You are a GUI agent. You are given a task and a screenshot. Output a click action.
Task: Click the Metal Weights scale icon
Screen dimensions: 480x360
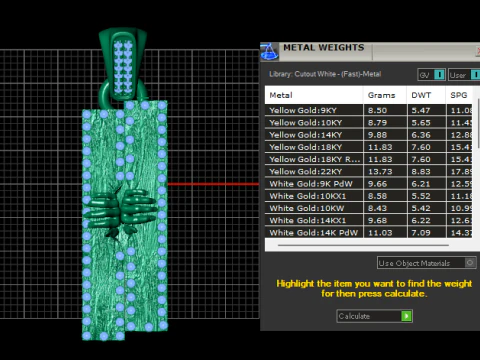tap(269, 52)
